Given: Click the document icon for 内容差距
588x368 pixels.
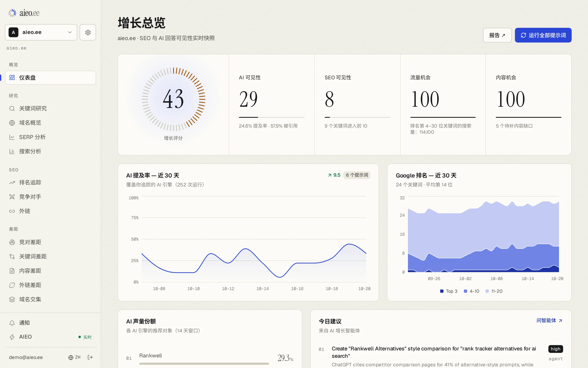Looking at the screenshot, I should click(12, 271).
